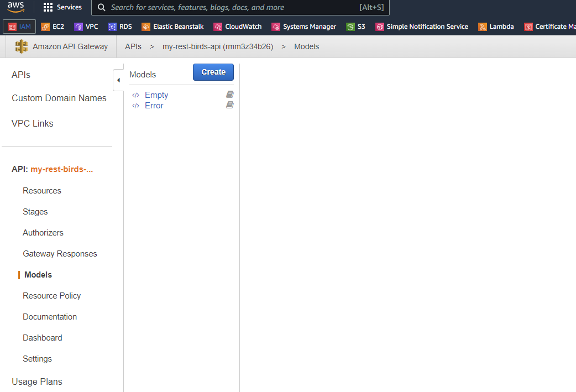Open CloudWatch from the favorites bar
Screen dimensions: 576x392
coord(238,27)
